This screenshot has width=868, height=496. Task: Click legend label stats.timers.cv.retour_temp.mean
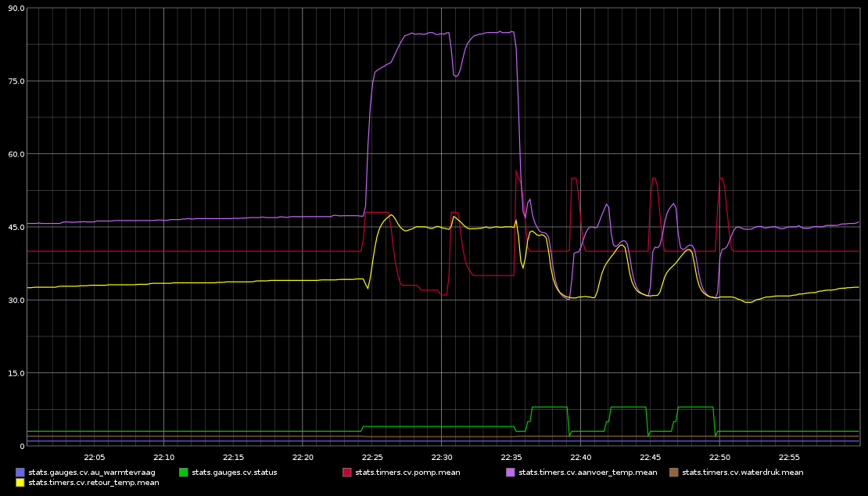(94, 482)
